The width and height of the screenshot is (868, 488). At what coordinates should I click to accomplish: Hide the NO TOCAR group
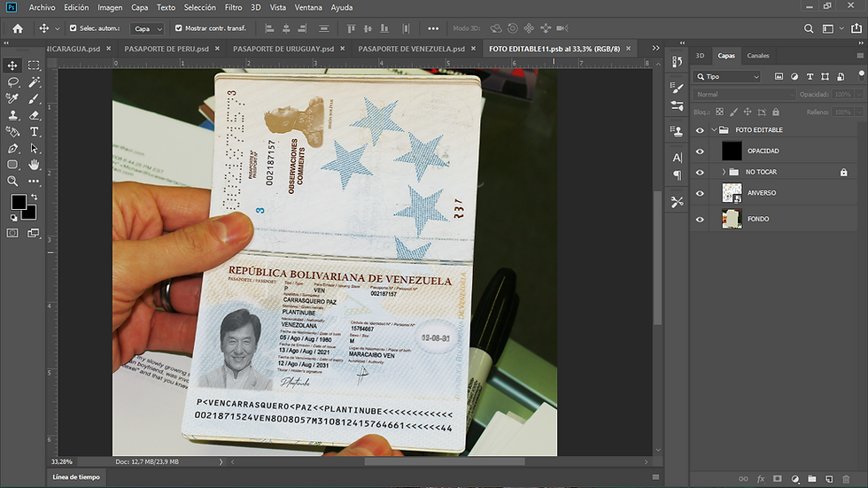pos(700,172)
